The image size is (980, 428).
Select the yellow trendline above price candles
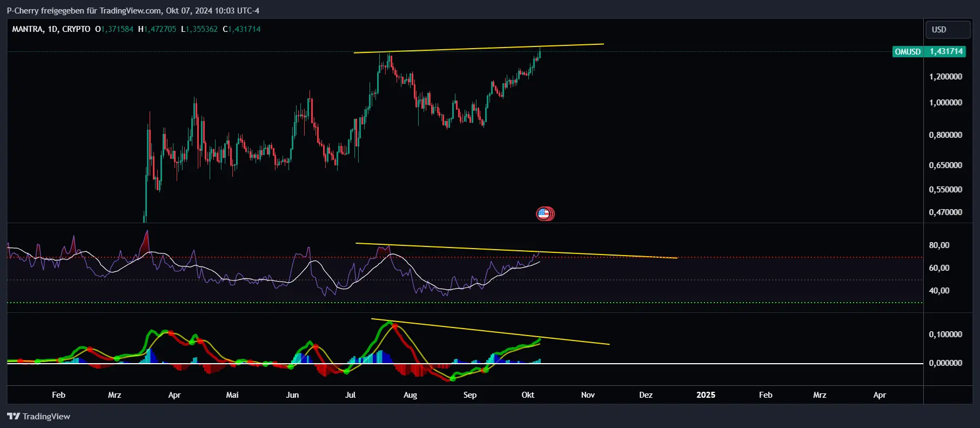[x=479, y=48]
